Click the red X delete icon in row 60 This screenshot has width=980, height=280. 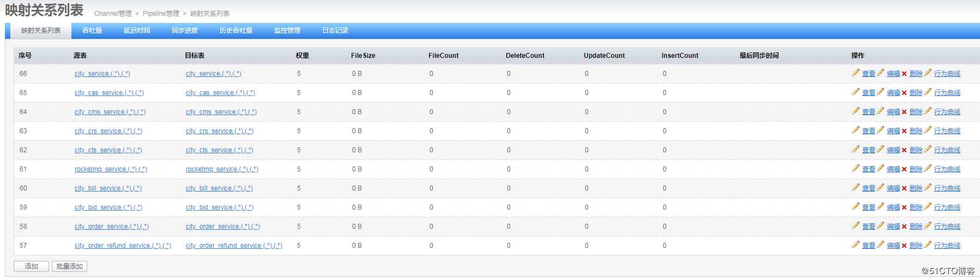(904, 188)
